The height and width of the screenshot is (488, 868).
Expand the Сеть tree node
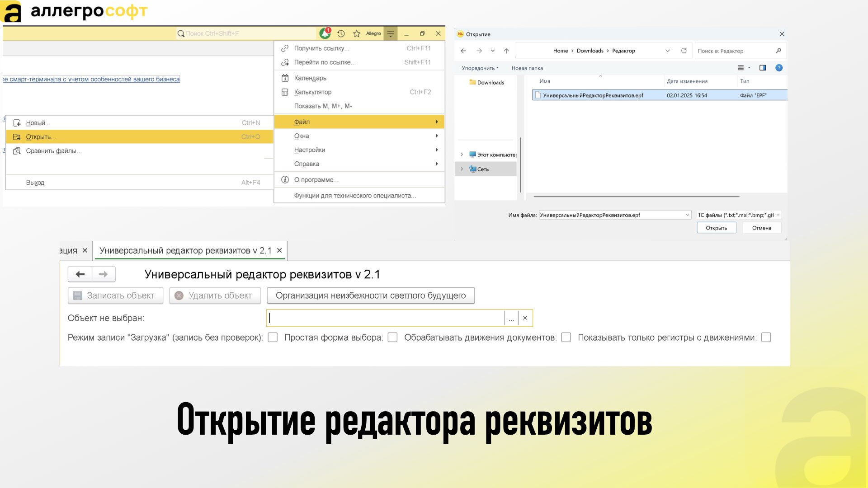tap(462, 169)
